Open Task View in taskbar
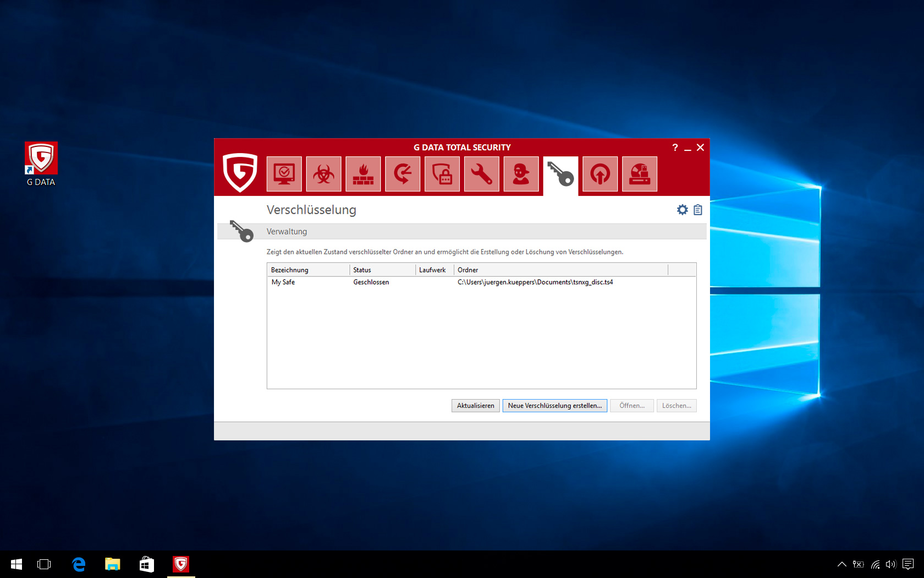Screen dimensions: 924x578 click(x=44, y=564)
